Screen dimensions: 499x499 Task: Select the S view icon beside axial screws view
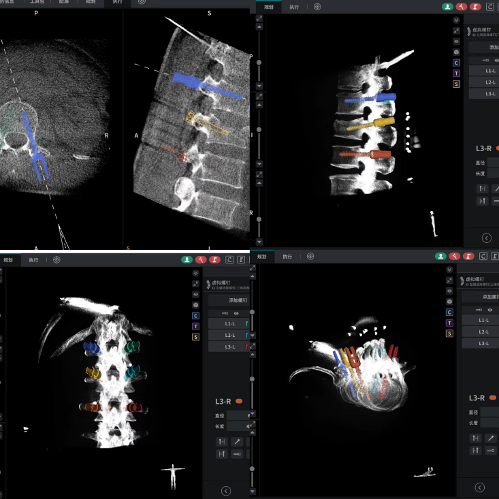(x=449, y=333)
